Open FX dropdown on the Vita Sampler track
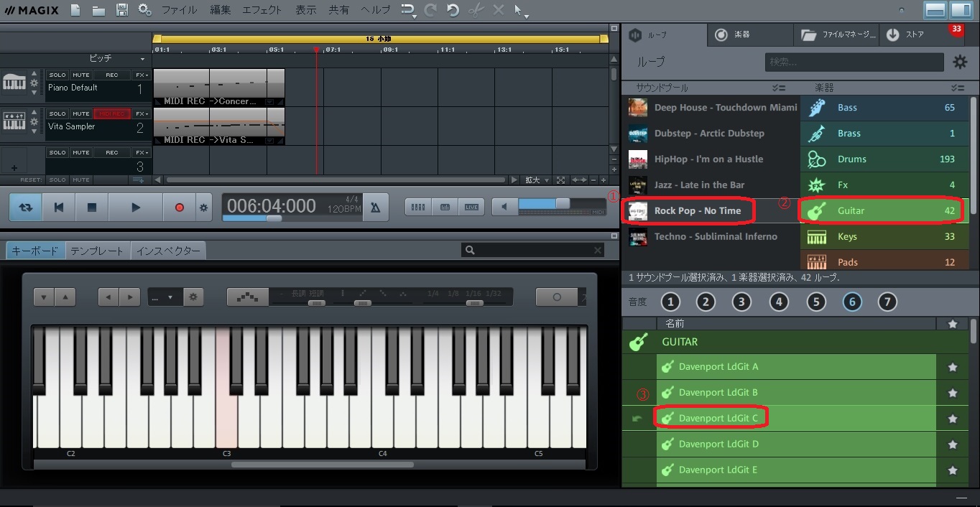The width and height of the screenshot is (980, 507). pos(141,113)
